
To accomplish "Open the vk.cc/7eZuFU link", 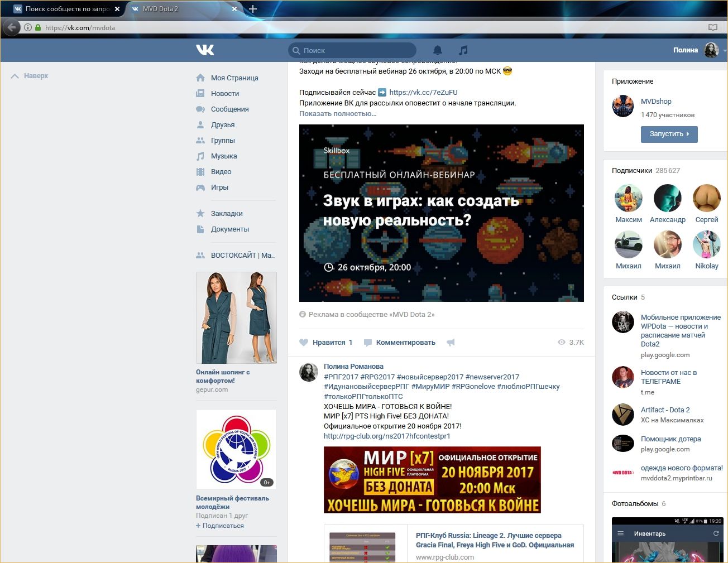I will pyautogui.click(x=423, y=93).
